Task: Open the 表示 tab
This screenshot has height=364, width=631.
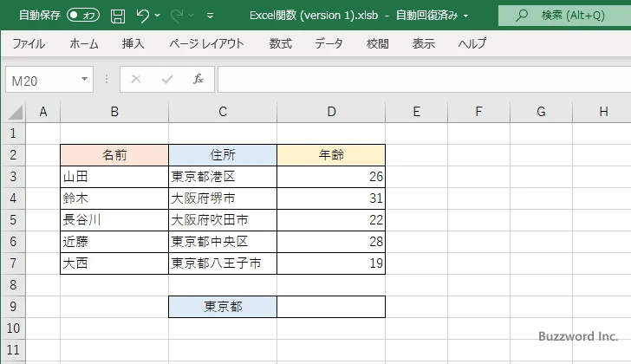Action: pos(423,43)
